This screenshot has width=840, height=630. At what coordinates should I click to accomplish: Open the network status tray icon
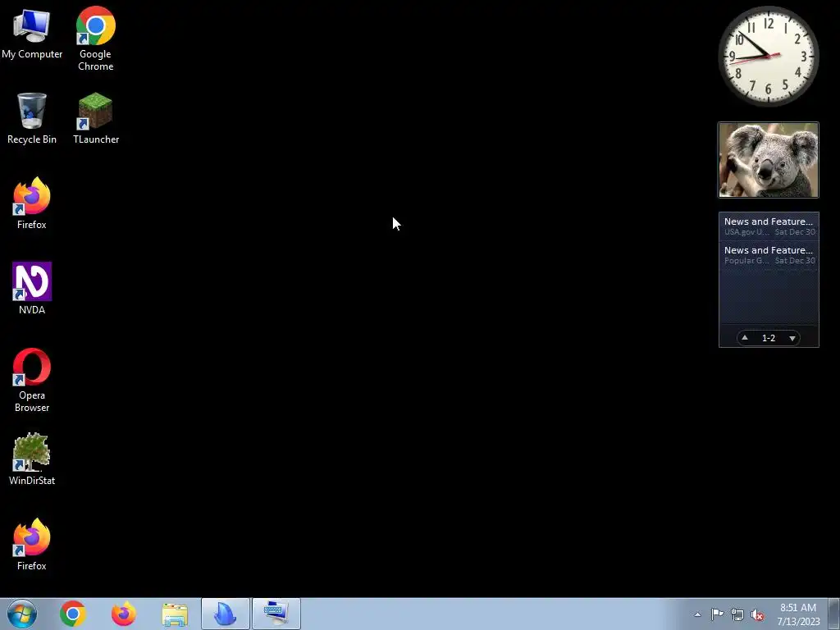737,614
